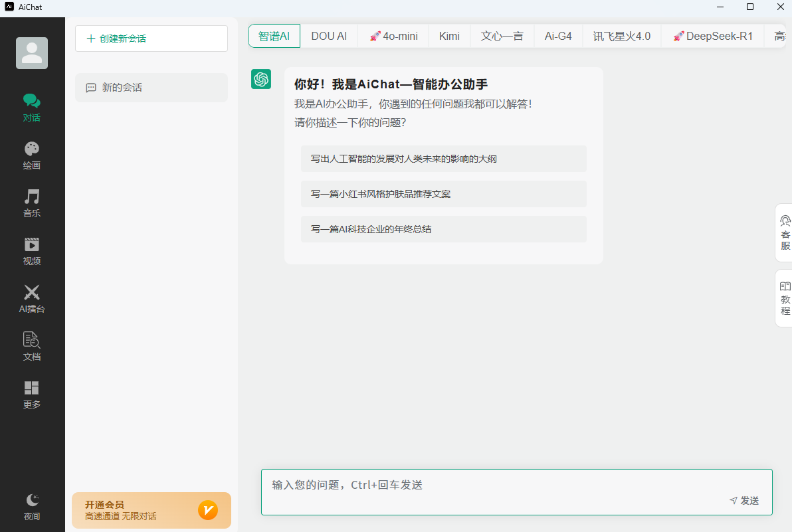Open the AI擂台 crossed swords icon
The image size is (792, 532).
[x=32, y=293]
